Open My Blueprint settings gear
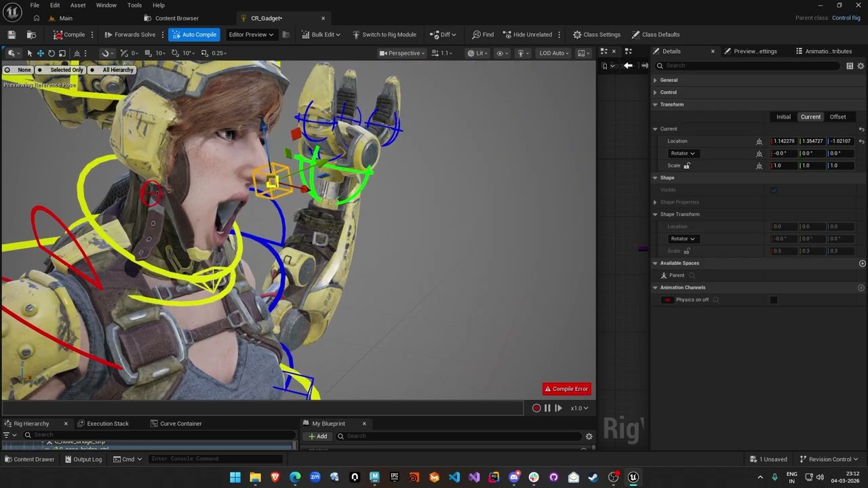The image size is (868, 488). (x=589, y=436)
